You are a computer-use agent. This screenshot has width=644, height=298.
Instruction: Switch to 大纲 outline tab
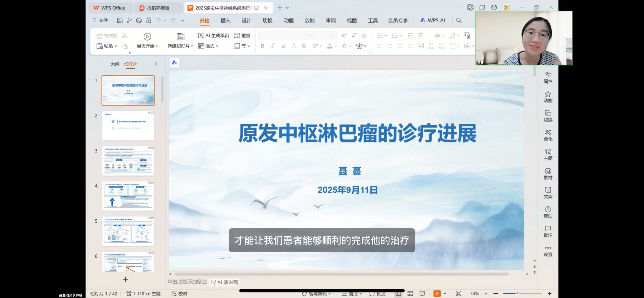pos(115,64)
